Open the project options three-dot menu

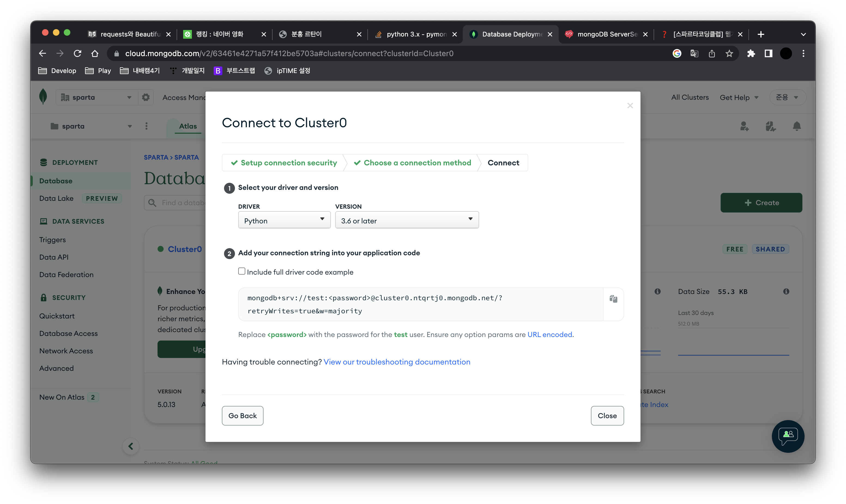click(x=146, y=126)
